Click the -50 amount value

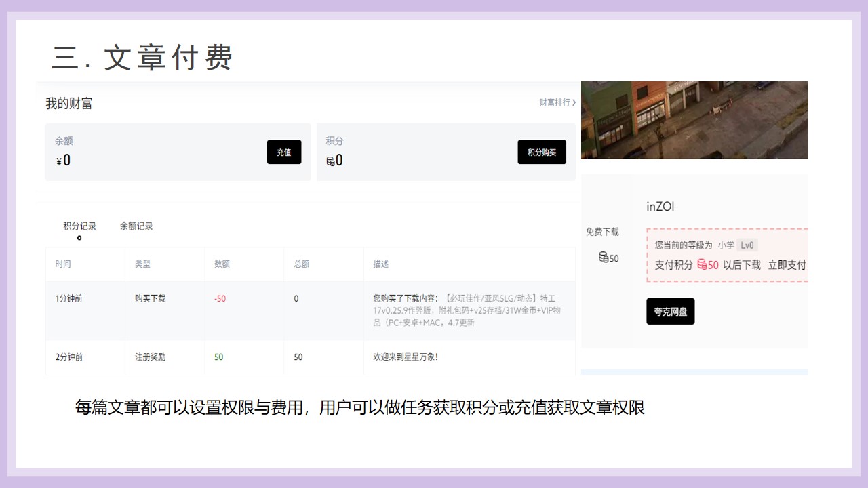tap(220, 298)
